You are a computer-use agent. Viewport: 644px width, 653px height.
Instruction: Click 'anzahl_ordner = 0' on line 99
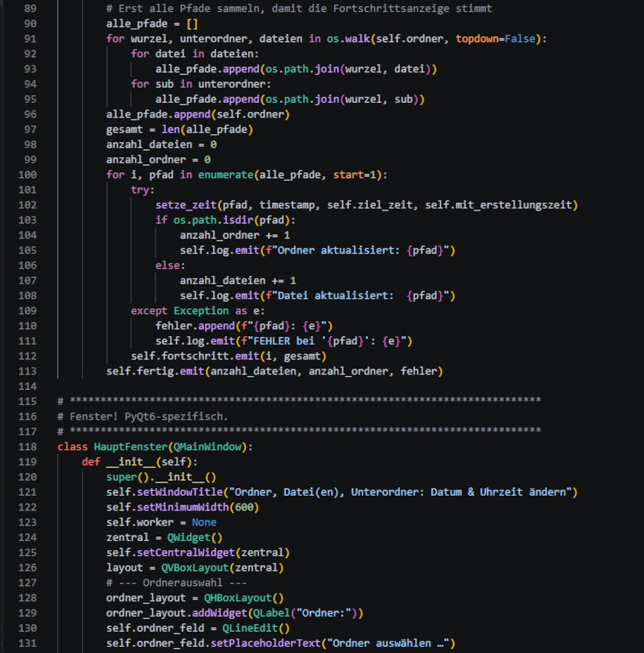pos(159,159)
